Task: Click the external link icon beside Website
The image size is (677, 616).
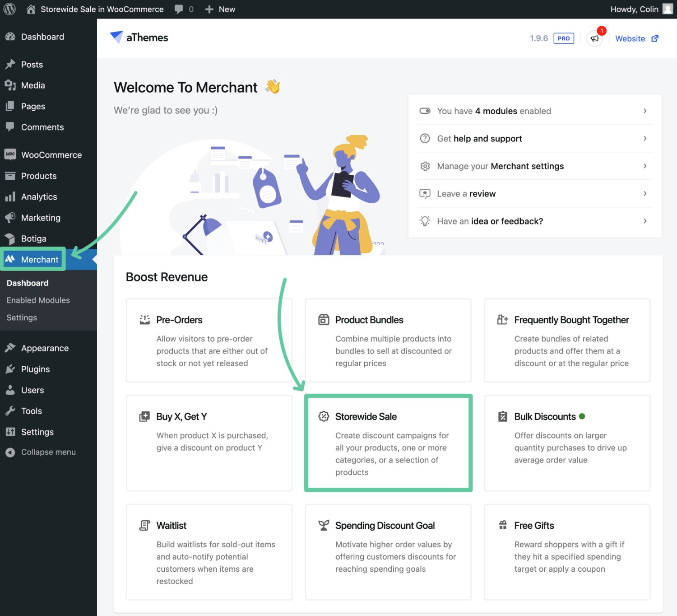Action: [x=655, y=38]
